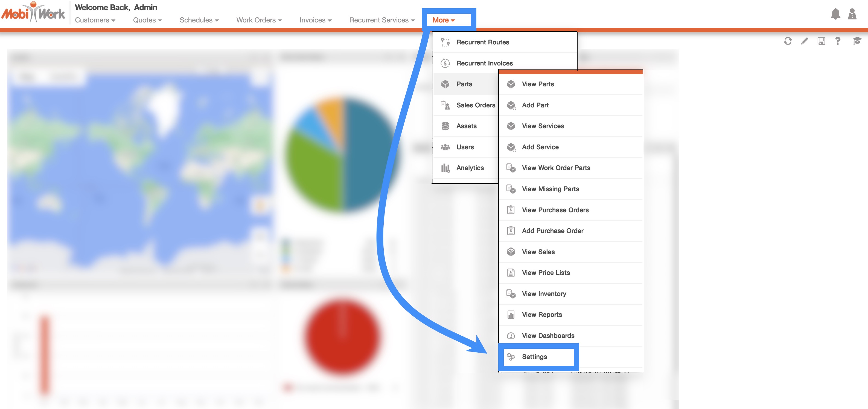Choose View Inventory menu item

[x=544, y=294]
